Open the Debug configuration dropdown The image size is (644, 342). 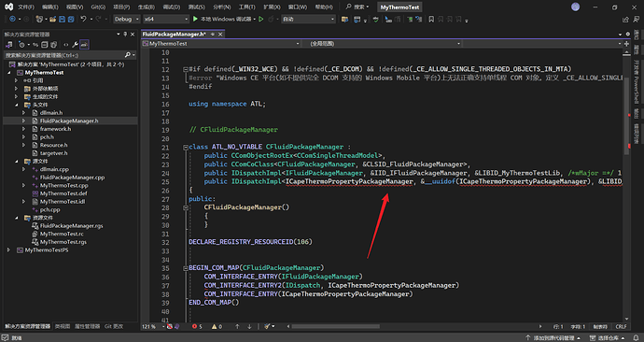point(127,19)
